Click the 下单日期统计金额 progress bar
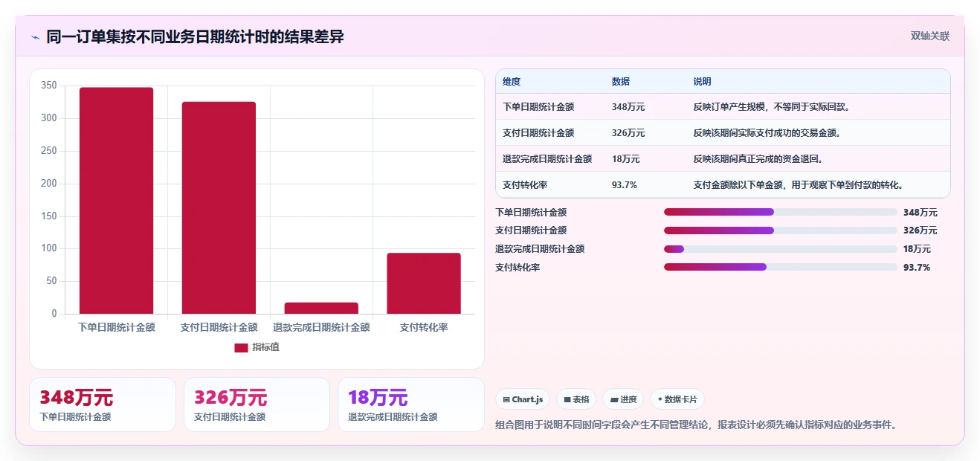 (781, 212)
